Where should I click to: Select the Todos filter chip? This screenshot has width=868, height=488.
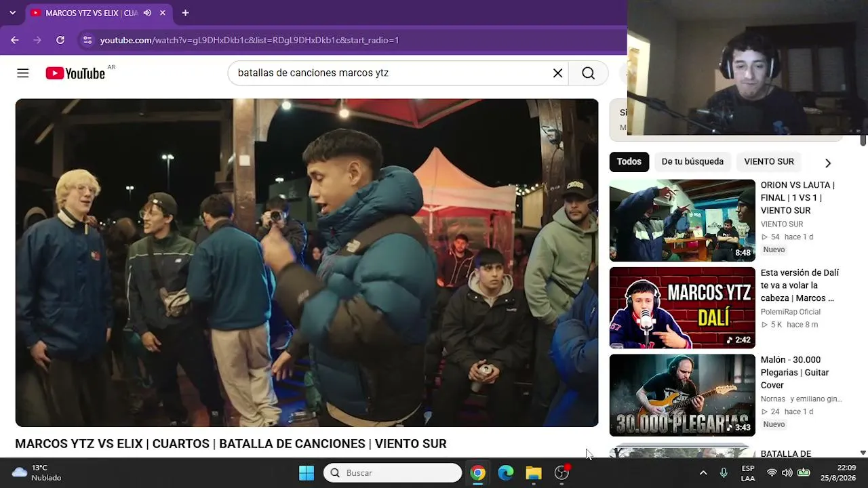click(629, 162)
